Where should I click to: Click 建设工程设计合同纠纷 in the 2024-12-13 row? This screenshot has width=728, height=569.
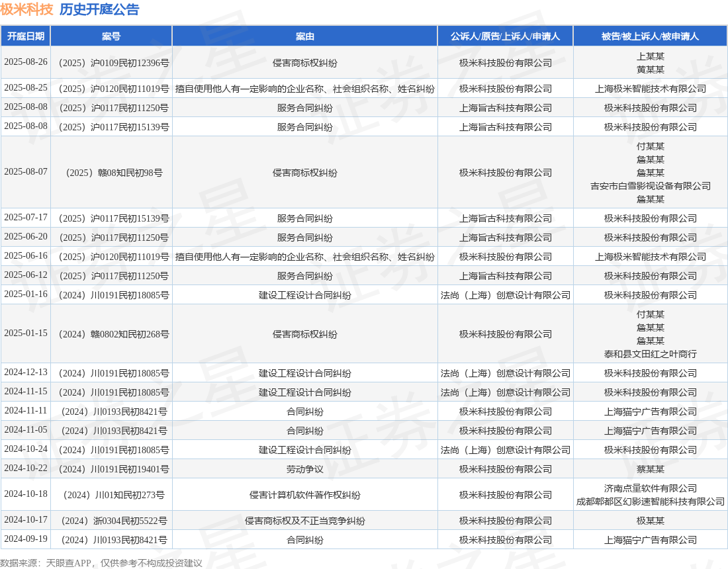(305, 373)
